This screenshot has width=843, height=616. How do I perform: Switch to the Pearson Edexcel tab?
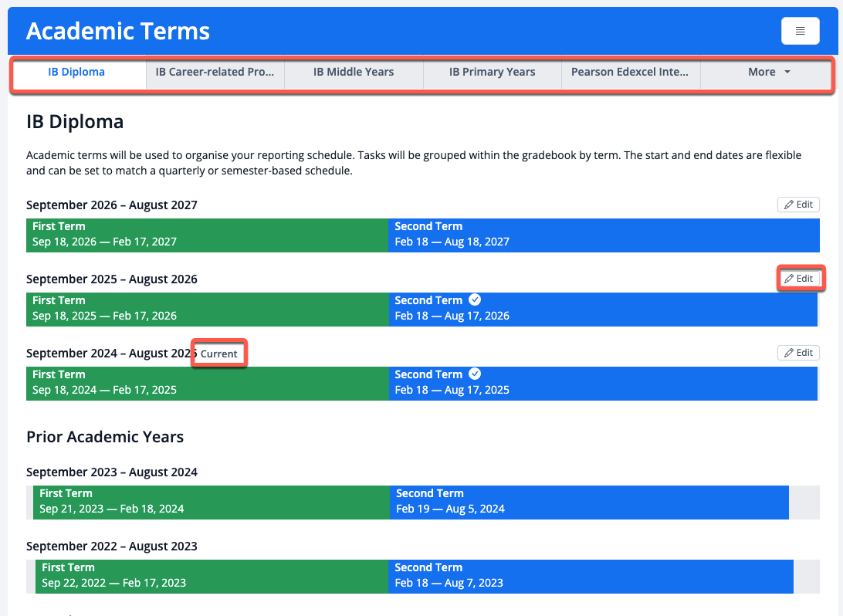click(631, 72)
